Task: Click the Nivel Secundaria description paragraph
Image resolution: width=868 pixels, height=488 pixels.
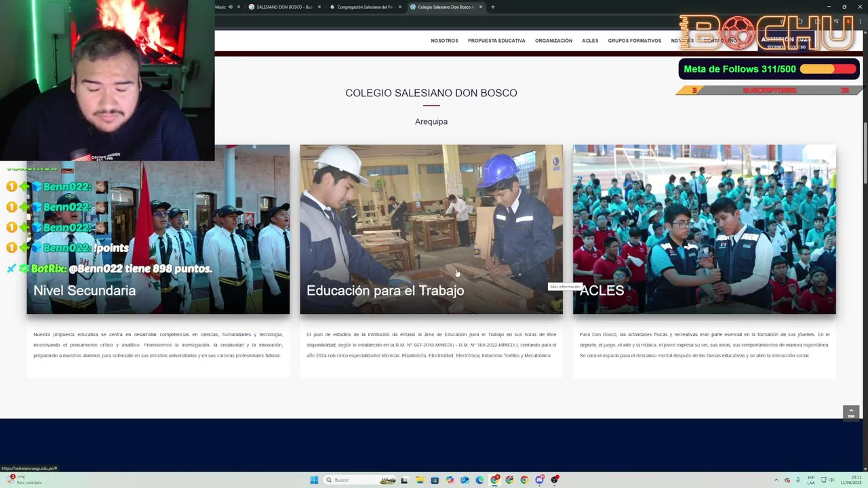Action: pyautogui.click(x=158, y=345)
